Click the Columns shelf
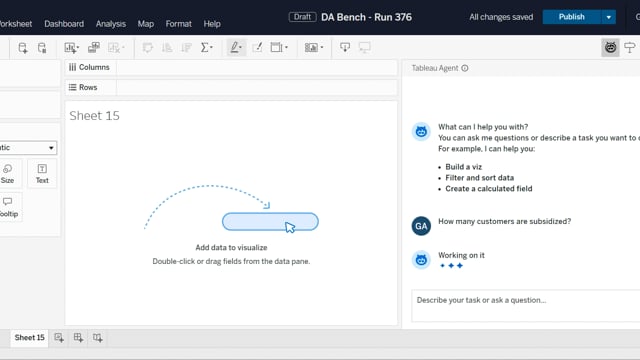Image resolution: width=640 pixels, height=360 pixels. tap(231, 67)
